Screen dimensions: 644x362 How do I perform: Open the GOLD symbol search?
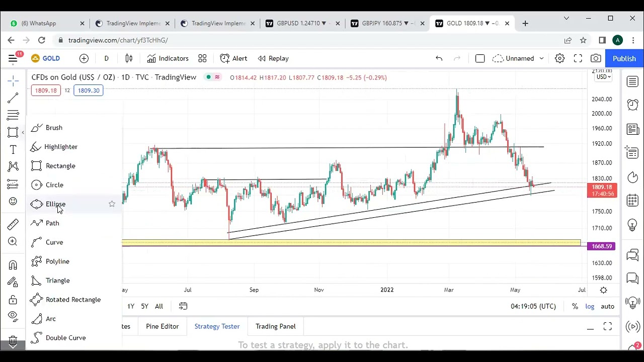click(46, 58)
